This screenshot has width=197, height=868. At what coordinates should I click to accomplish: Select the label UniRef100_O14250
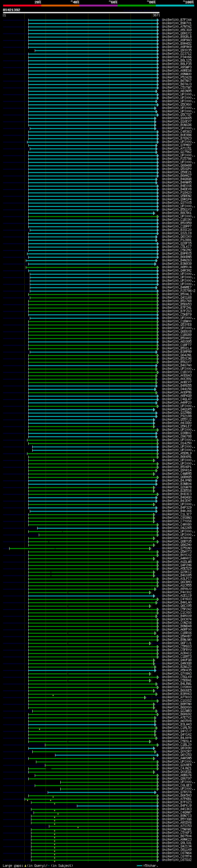coord(177,443)
